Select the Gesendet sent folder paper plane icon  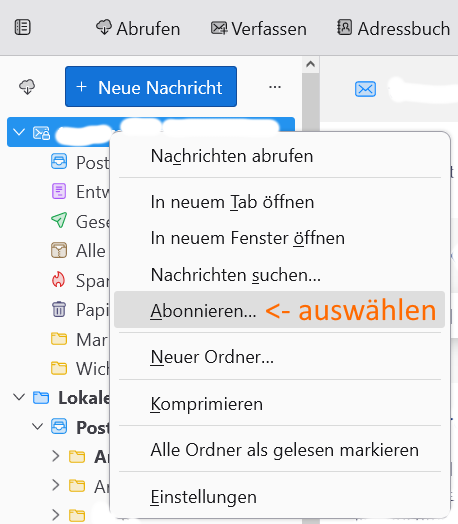(x=59, y=220)
